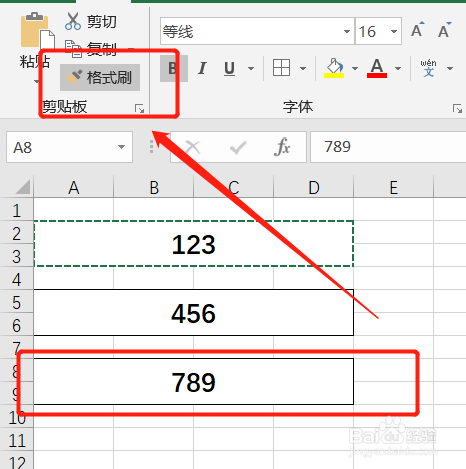Select row 4 header

tap(17, 278)
